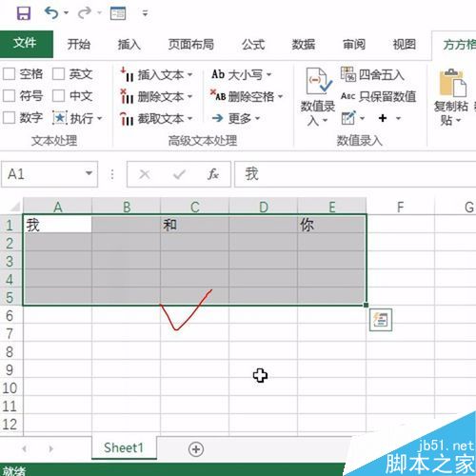
Task: Click the New Sheet plus button
Action: (196, 449)
